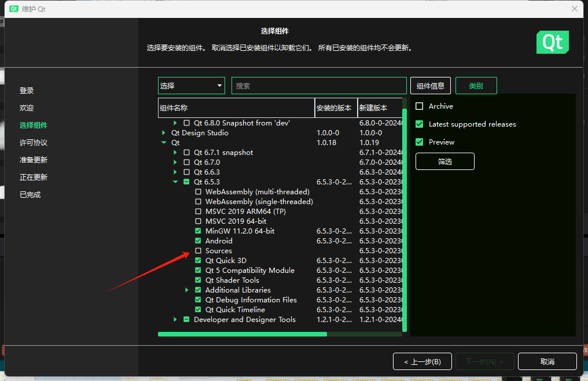
Task: Select the Qt Design Studio row text
Action: (x=200, y=132)
